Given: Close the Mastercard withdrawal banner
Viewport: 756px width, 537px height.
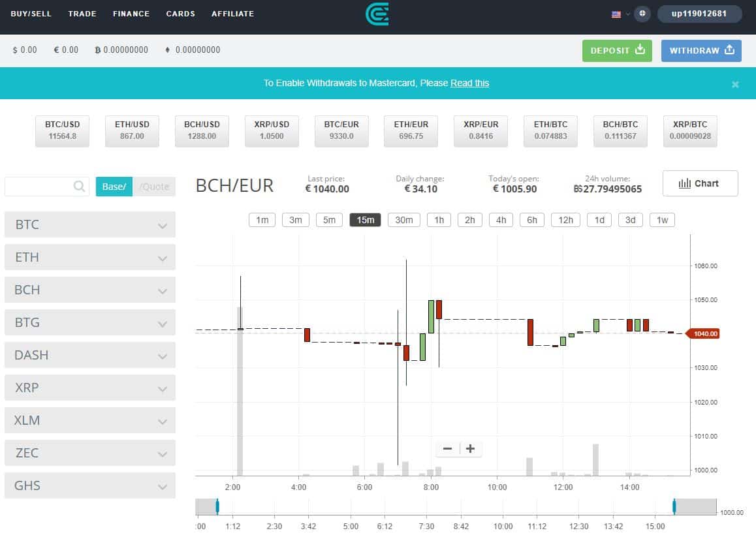Looking at the screenshot, I should point(735,84).
